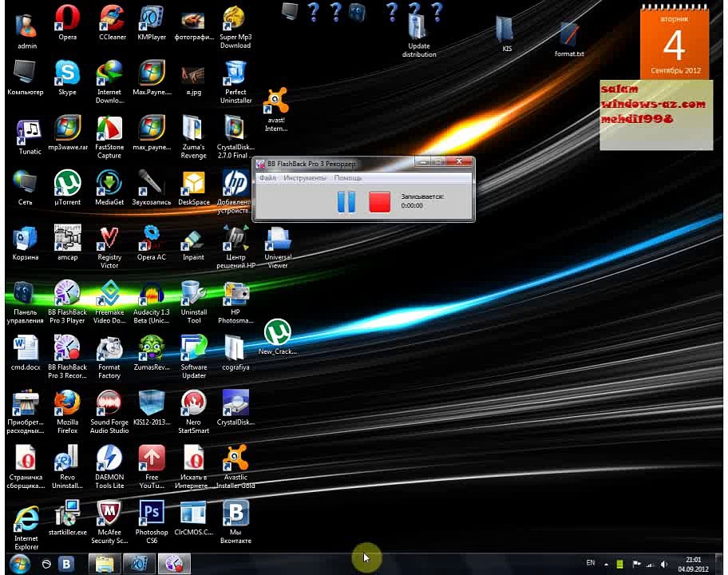Select the Registry Victor icon
Image resolution: width=728 pixels, height=575 pixels.
tap(109, 247)
